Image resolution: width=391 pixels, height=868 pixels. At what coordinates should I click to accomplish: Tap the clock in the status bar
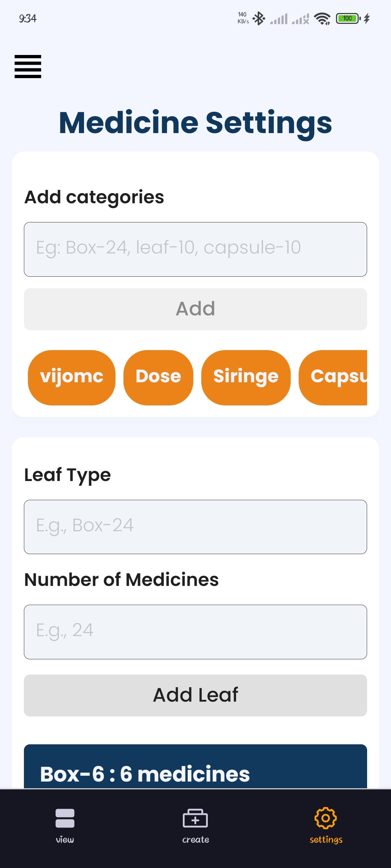(28, 18)
